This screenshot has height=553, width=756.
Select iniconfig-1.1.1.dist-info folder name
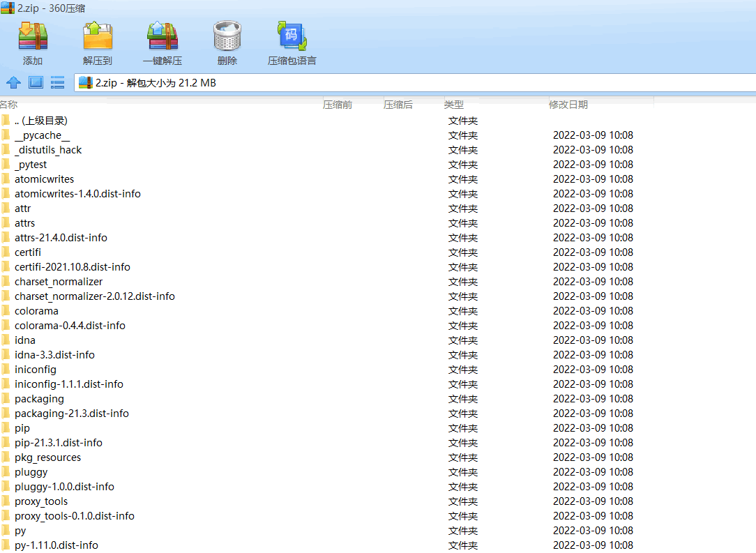(69, 384)
